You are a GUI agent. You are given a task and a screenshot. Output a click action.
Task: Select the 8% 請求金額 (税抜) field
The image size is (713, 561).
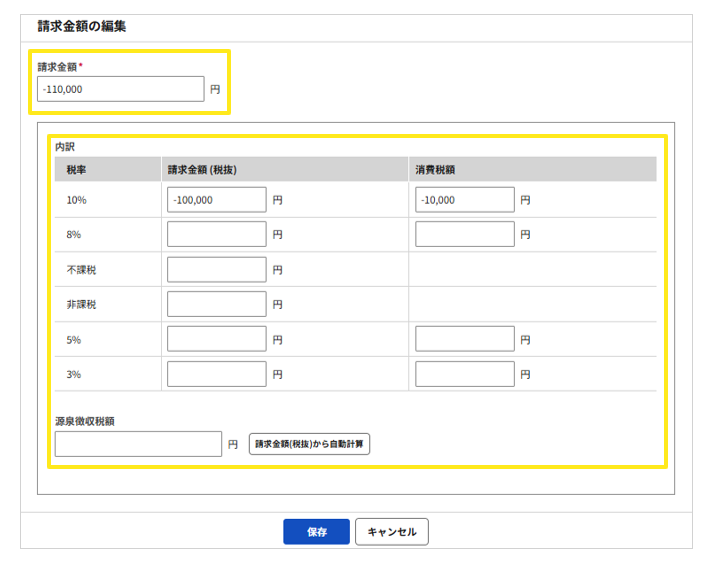tap(217, 235)
